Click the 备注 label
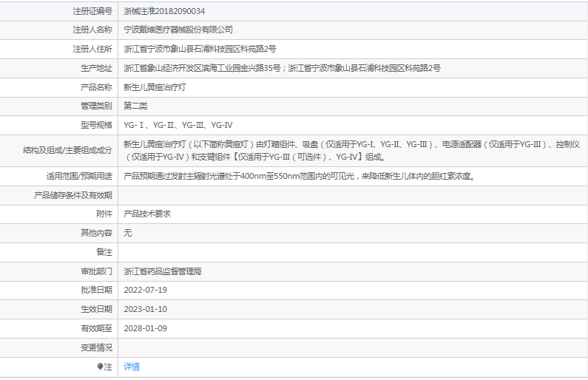This screenshot has width=588, height=380. pos(104,252)
